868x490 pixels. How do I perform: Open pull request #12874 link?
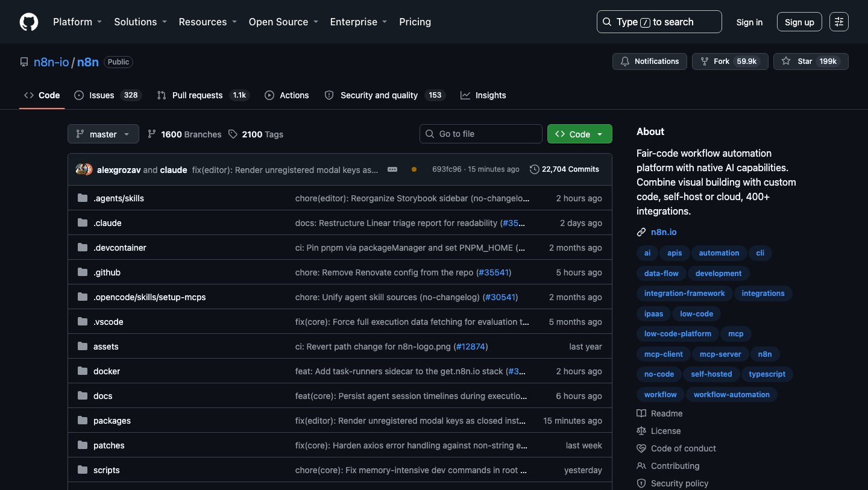coord(470,347)
